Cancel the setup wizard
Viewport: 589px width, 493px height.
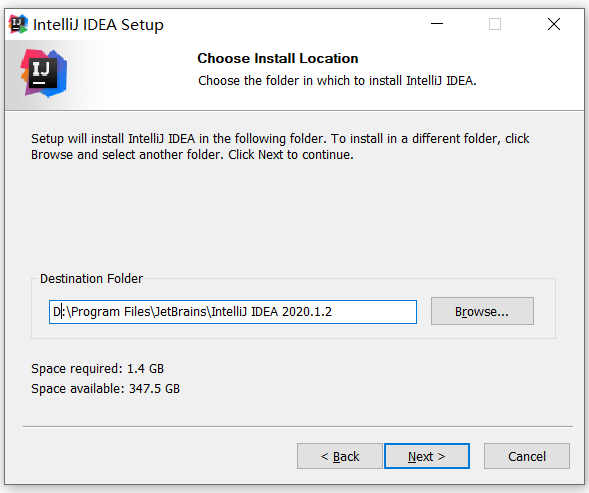527,456
